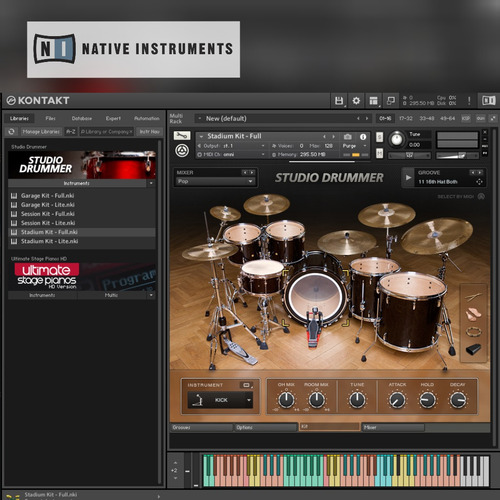This screenshot has height=500, width=500.
Task: Switch to the Automation tab
Action: coord(147,118)
